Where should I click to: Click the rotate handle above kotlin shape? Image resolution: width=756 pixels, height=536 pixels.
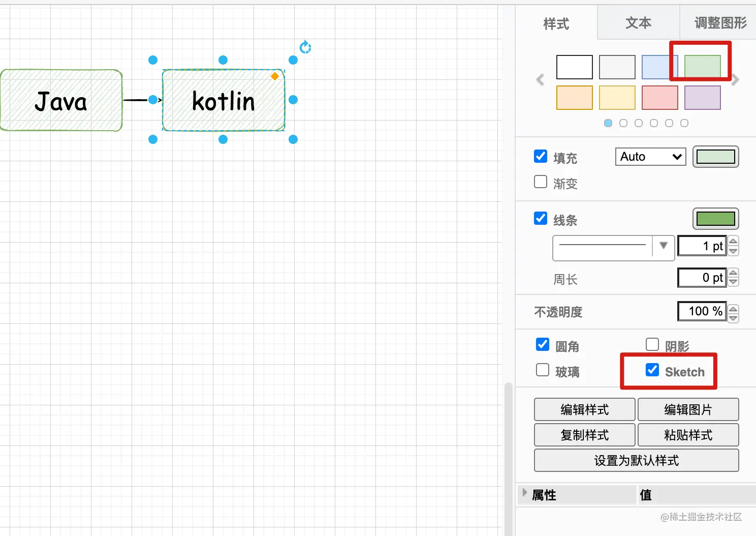(x=305, y=47)
